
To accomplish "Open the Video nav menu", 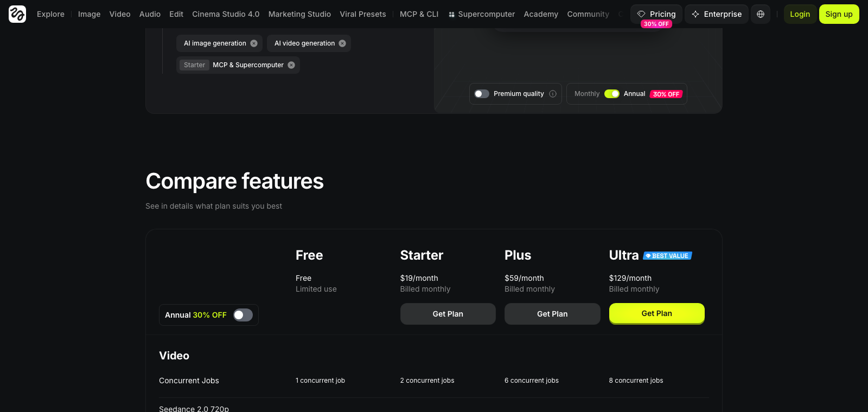I will point(120,14).
